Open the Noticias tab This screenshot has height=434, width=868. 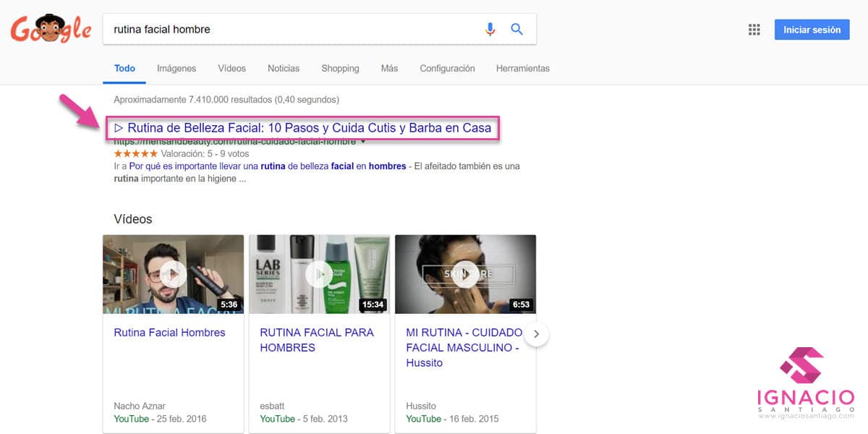pyautogui.click(x=284, y=69)
